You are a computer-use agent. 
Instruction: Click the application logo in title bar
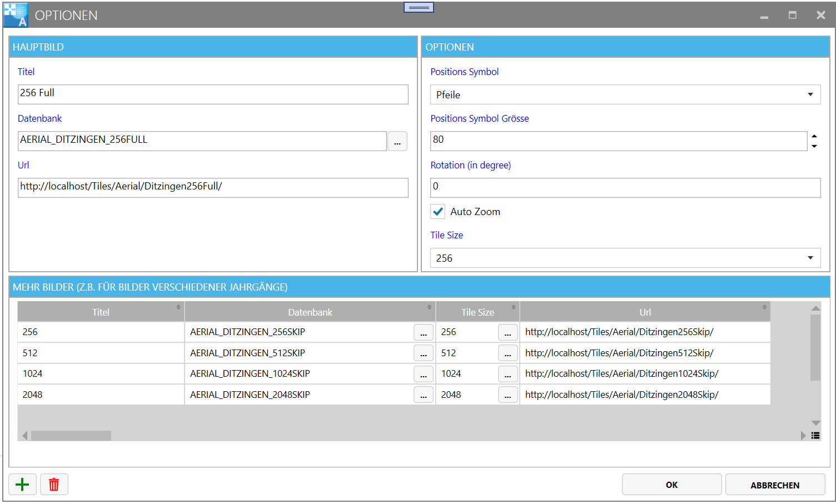click(x=15, y=15)
